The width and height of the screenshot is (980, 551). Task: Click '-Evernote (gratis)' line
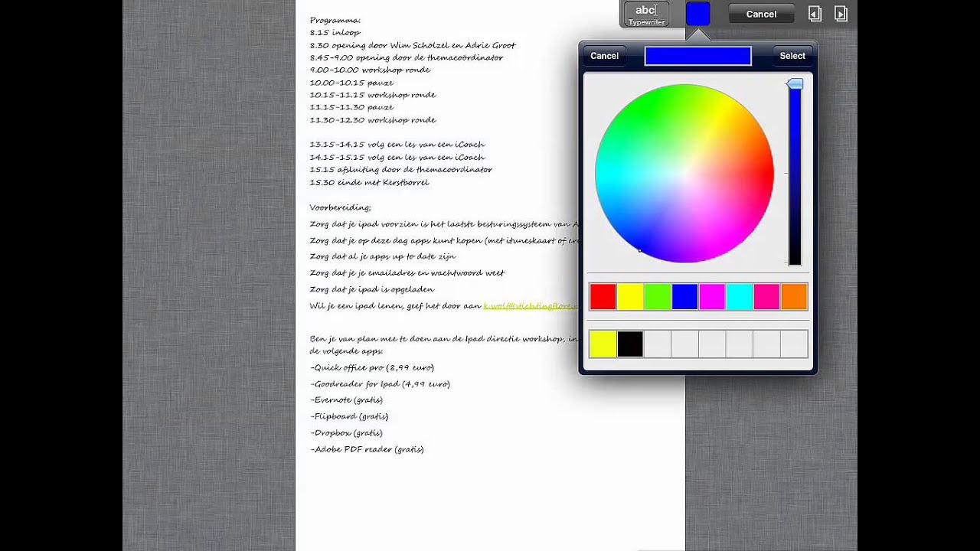[x=346, y=400]
